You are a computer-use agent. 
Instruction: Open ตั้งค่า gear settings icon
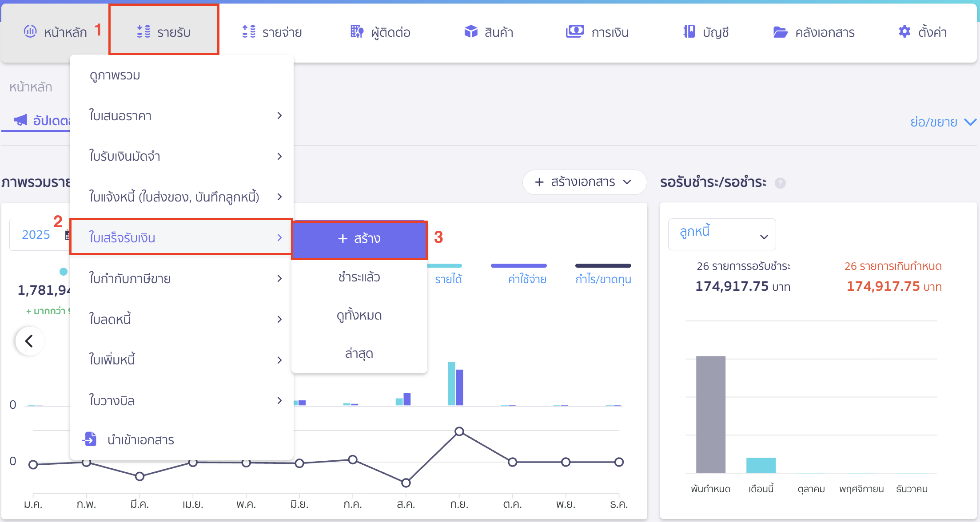[904, 32]
